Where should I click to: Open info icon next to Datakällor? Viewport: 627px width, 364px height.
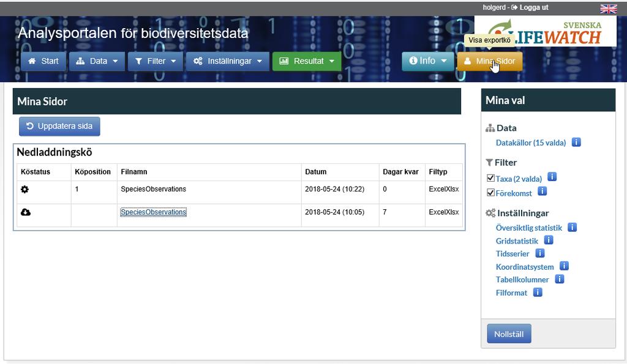coord(576,143)
